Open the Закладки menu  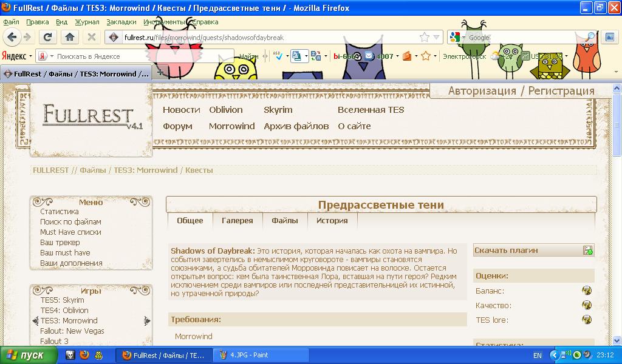click(121, 22)
